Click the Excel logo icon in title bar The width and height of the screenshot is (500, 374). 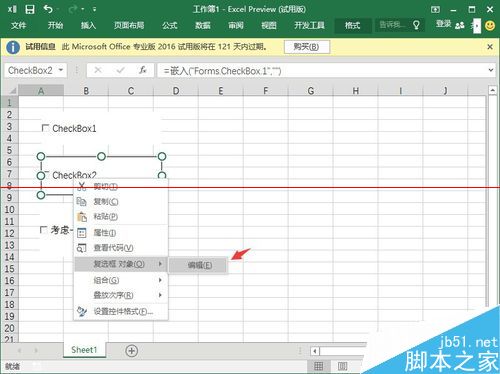click(x=12, y=9)
